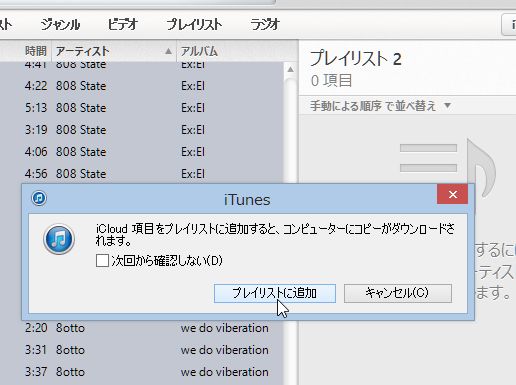Click the 時間 column header
The image size is (516, 385).
(36, 51)
